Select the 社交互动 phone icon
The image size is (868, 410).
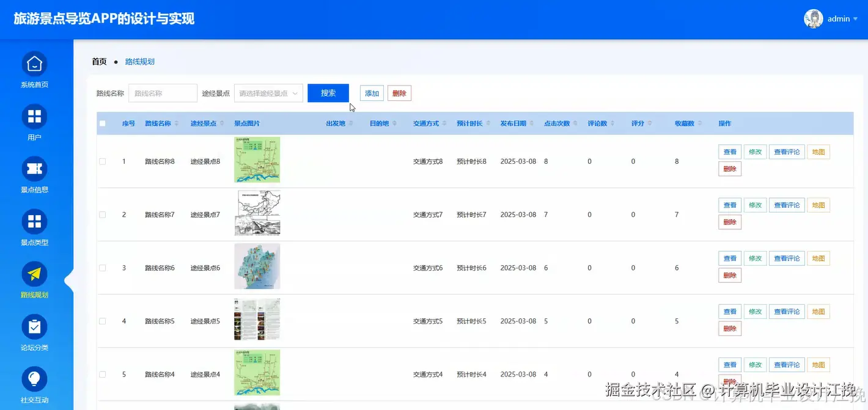pyautogui.click(x=34, y=379)
